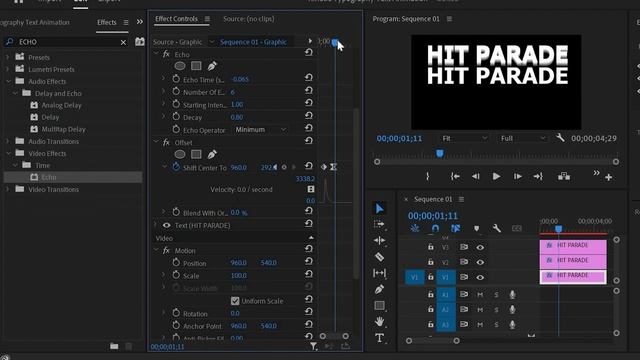Select the Pen tool in toolbar
Screen dimensions: 640x360
pos(379,289)
